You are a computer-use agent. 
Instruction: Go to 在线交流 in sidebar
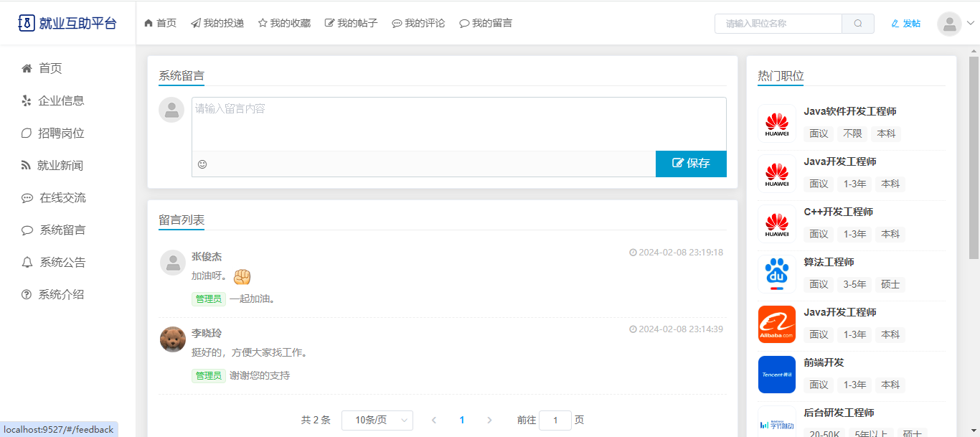click(62, 198)
